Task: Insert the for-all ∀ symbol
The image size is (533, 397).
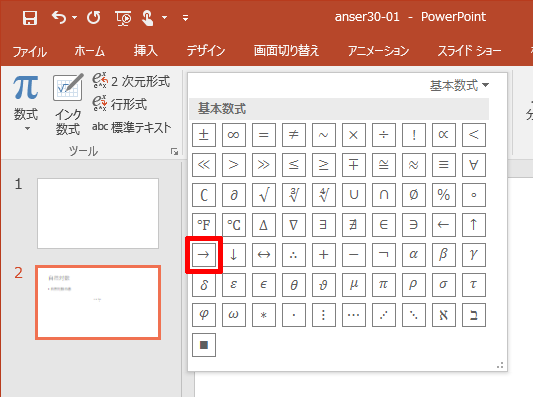Action: (474, 165)
